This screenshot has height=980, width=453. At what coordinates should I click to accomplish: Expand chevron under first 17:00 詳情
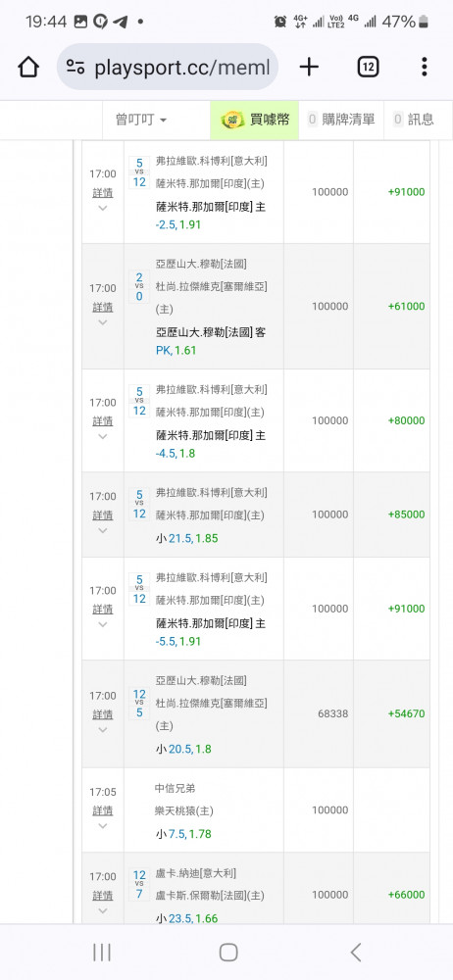[103, 208]
